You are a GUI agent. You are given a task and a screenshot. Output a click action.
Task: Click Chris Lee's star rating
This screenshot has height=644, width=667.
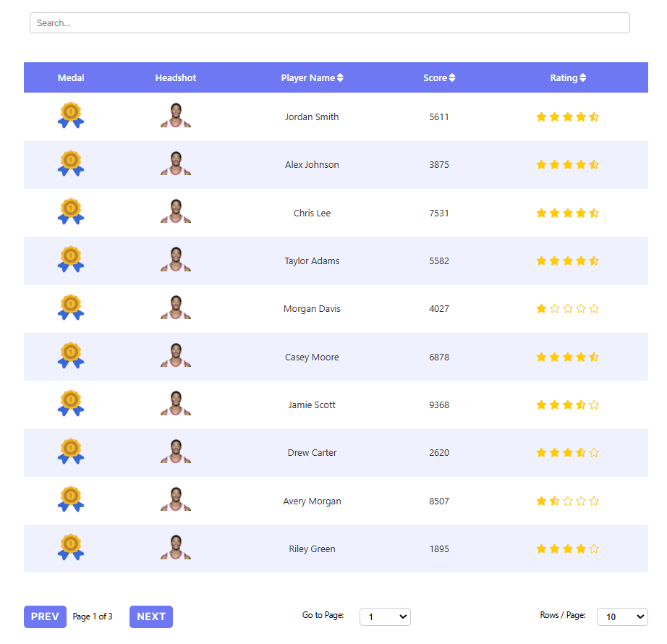[x=567, y=213]
